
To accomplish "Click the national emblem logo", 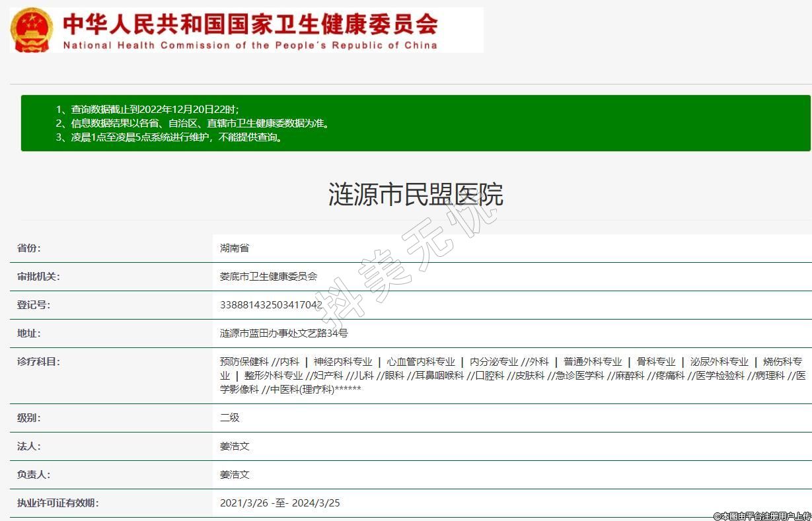I will [32, 31].
